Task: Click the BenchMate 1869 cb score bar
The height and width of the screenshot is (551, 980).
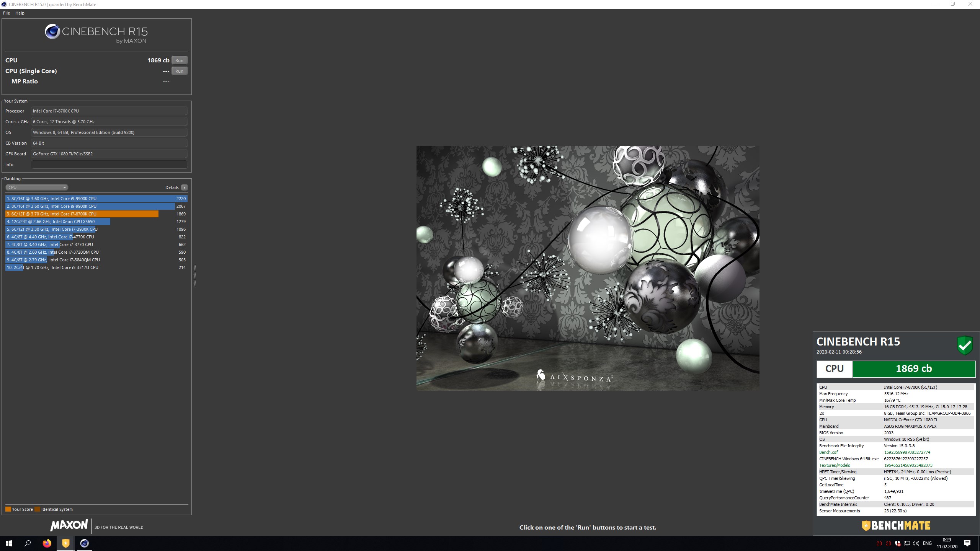Action: tap(913, 369)
